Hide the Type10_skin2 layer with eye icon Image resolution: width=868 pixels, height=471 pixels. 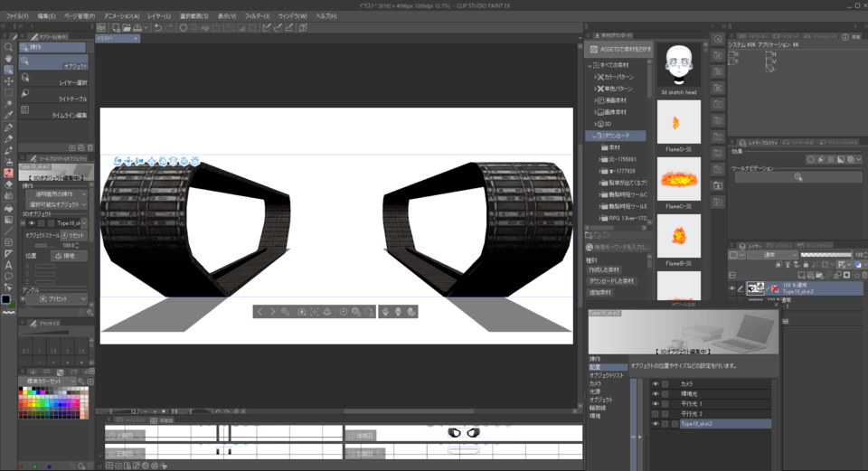click(732, 288)
